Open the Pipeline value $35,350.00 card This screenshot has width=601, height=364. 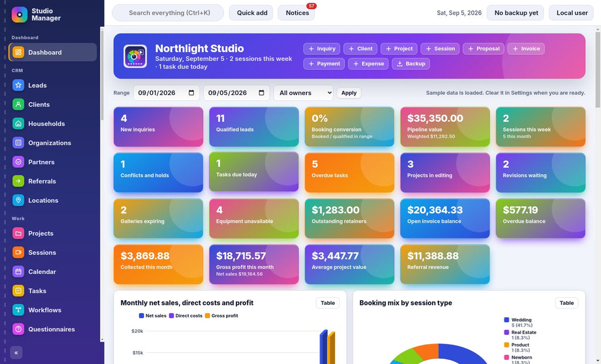tap(445, 127)
